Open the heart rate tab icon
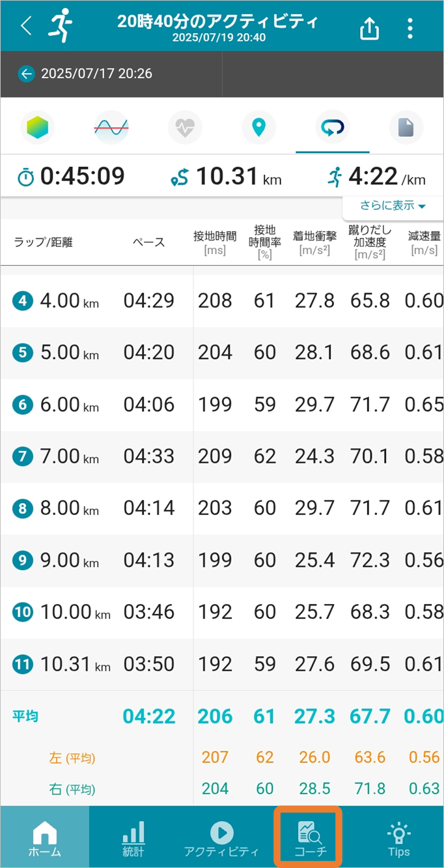Viewport: 444px width, 868px height. pos(185,127)
